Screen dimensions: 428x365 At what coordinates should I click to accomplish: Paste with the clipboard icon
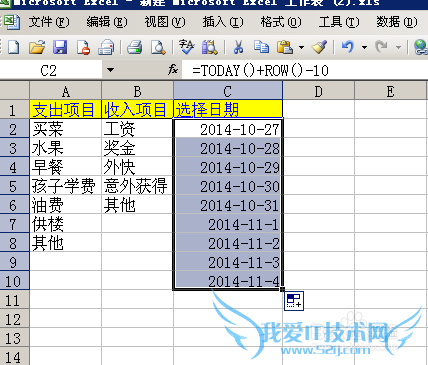pyautogui.click(x=285, y=47)
